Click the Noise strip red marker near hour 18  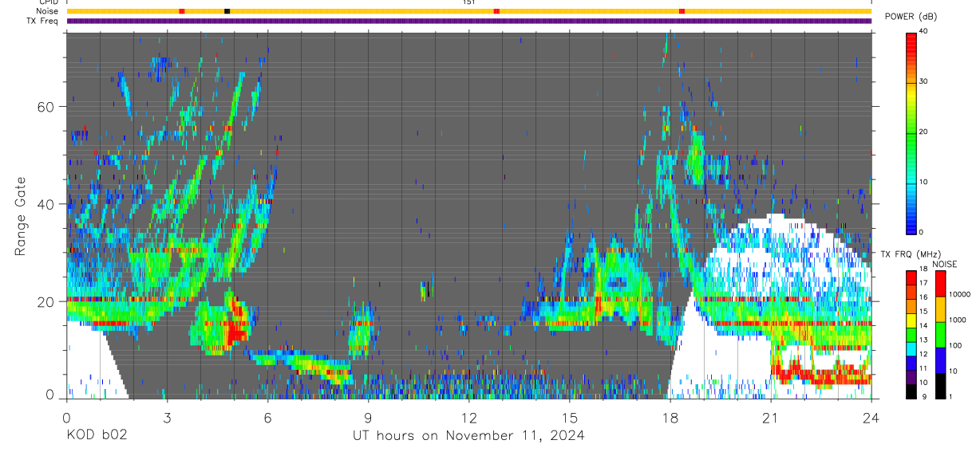(x=682, y=11)
